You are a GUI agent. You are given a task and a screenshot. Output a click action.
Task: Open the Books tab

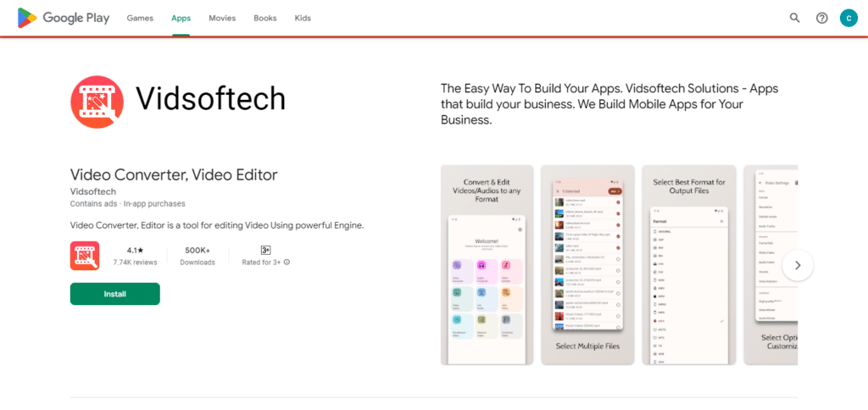[x=265, y=19]
